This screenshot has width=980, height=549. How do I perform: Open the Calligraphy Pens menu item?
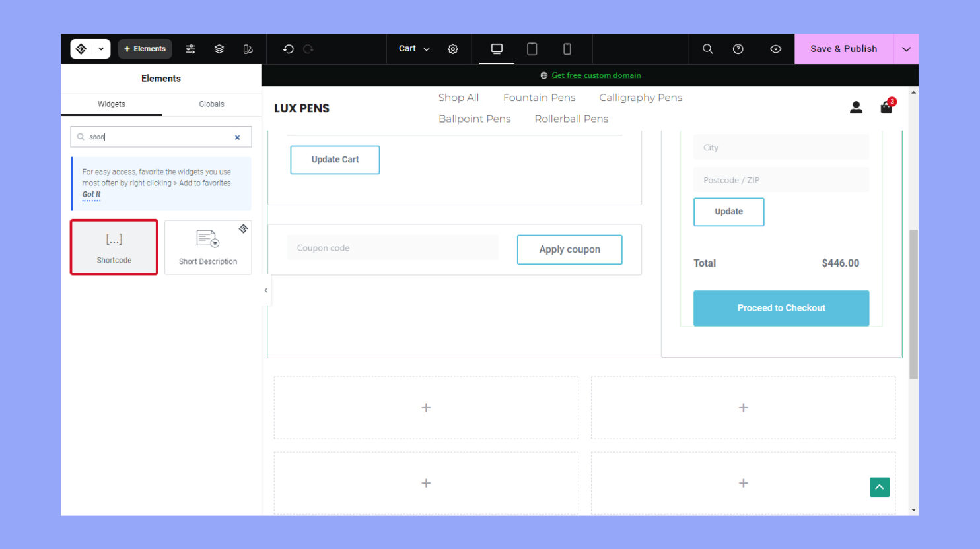(x=640, y=97)
